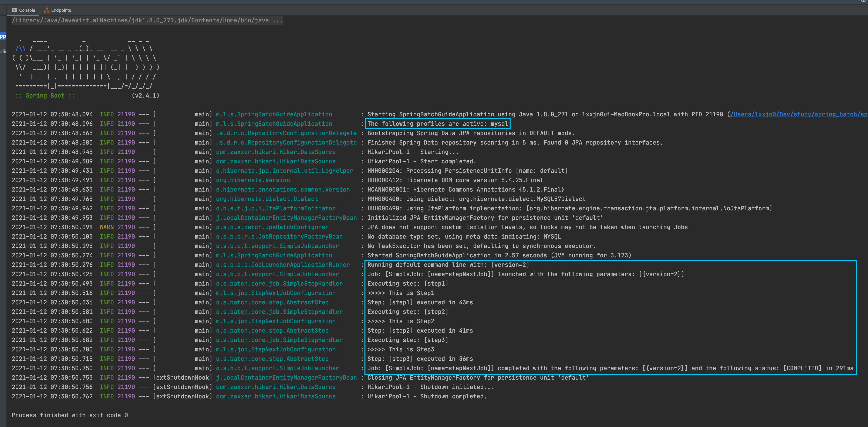The width and height of the screenshot is (868, 427).
Task: Click the 'Executing step: [step1]' message
Action: click(x=408, y=284)
